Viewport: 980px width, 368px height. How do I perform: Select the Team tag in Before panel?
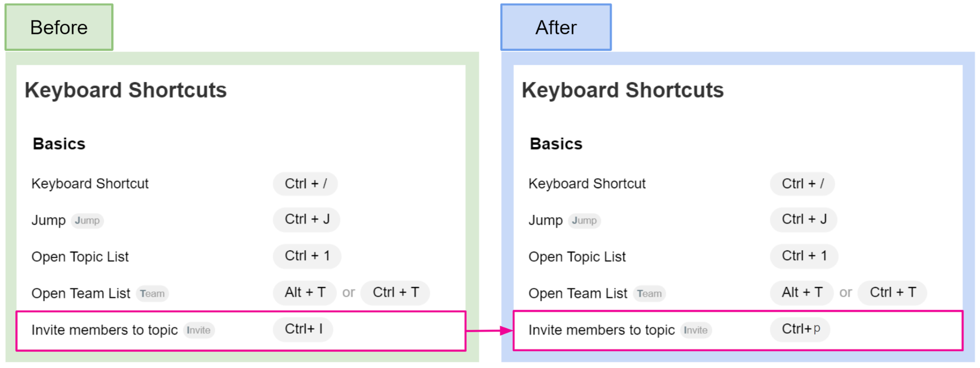(152, 294)
